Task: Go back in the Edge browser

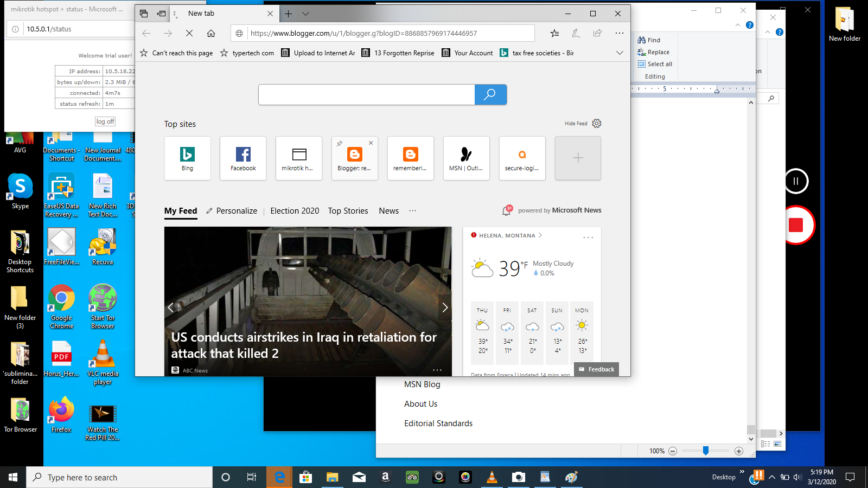Action: coord(146,34)
